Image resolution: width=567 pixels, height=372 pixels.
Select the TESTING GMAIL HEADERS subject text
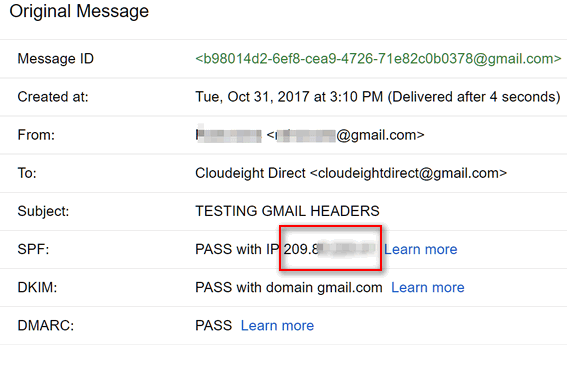[x=287, y=211]
